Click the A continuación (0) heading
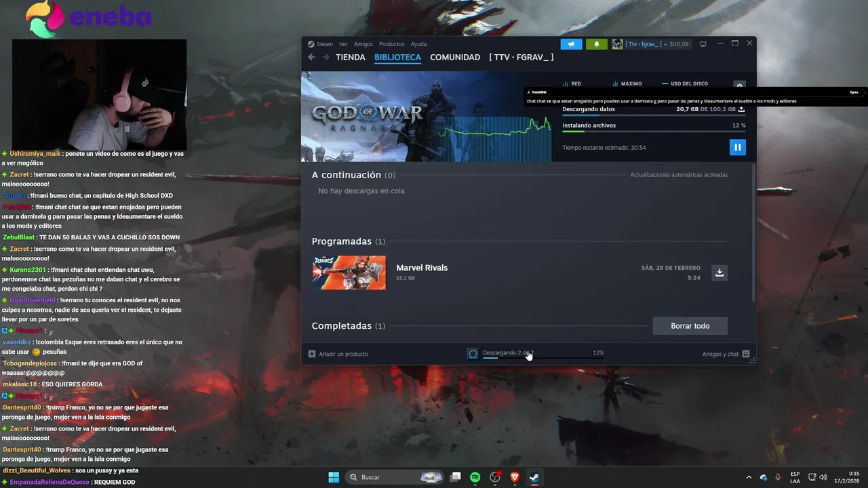The image size is (868, 488). (353, 175)
